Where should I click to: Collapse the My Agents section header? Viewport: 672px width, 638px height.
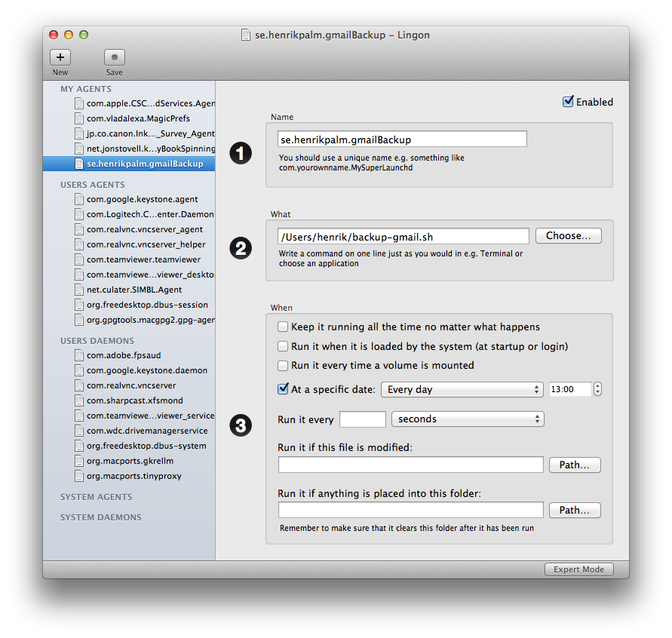pos(86,89)
